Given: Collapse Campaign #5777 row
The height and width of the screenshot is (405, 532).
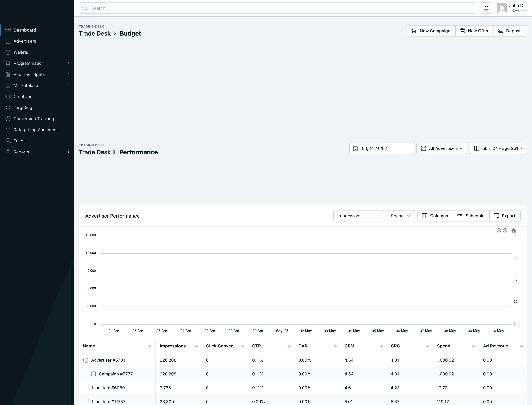Looking at the screenshot, I should click(93, 374).
